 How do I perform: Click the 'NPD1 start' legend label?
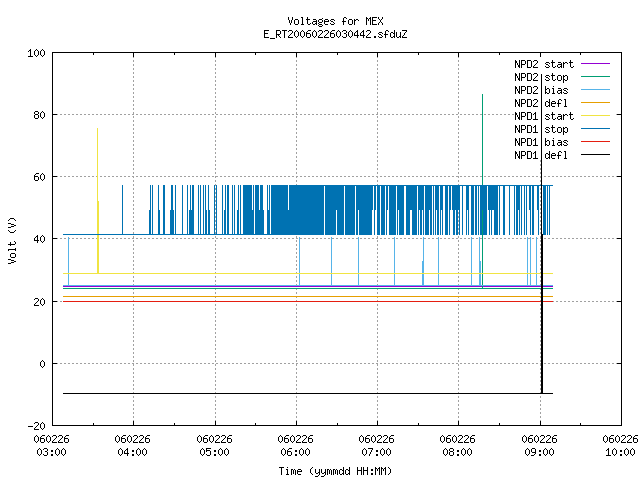pyautogui.click(x=544, y=116)
